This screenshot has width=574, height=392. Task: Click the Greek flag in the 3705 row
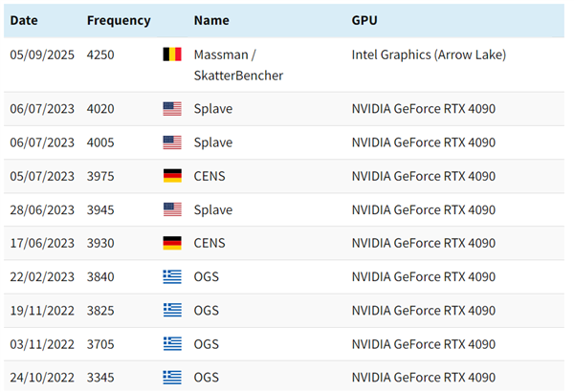(x=172, y=344)
